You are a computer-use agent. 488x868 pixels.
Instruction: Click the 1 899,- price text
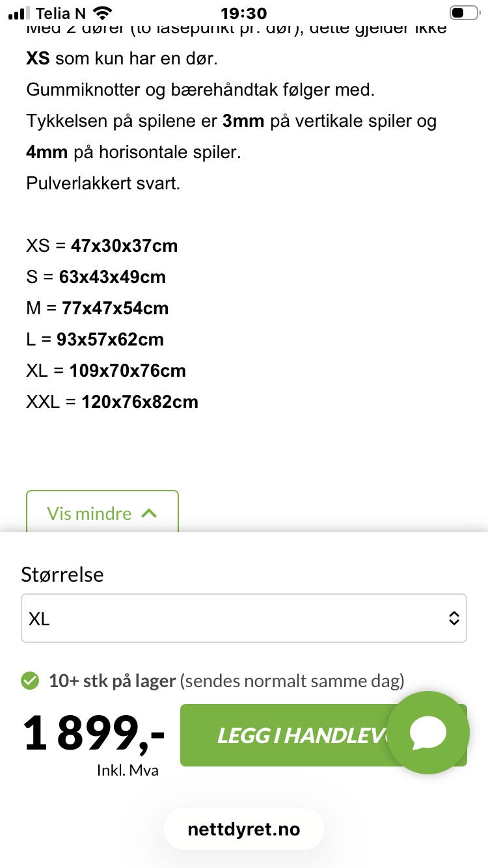[x=94, y=733]
